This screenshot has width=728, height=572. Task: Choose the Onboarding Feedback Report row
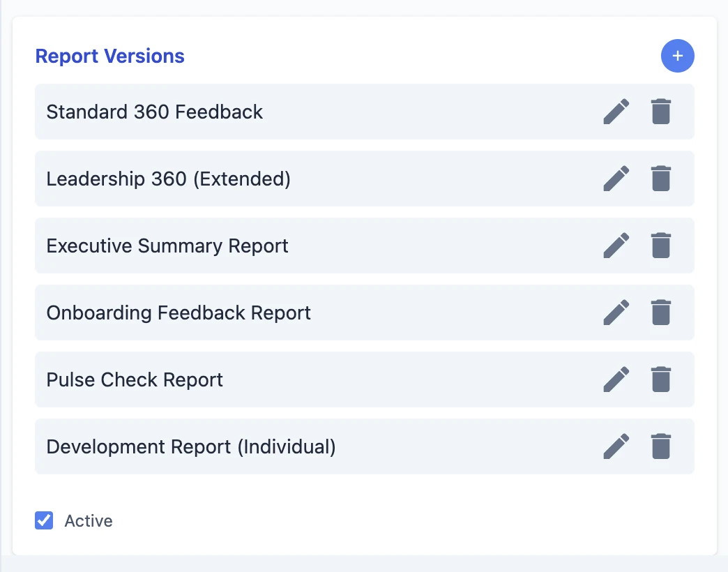pyautogui.click(x=179, y=313)
